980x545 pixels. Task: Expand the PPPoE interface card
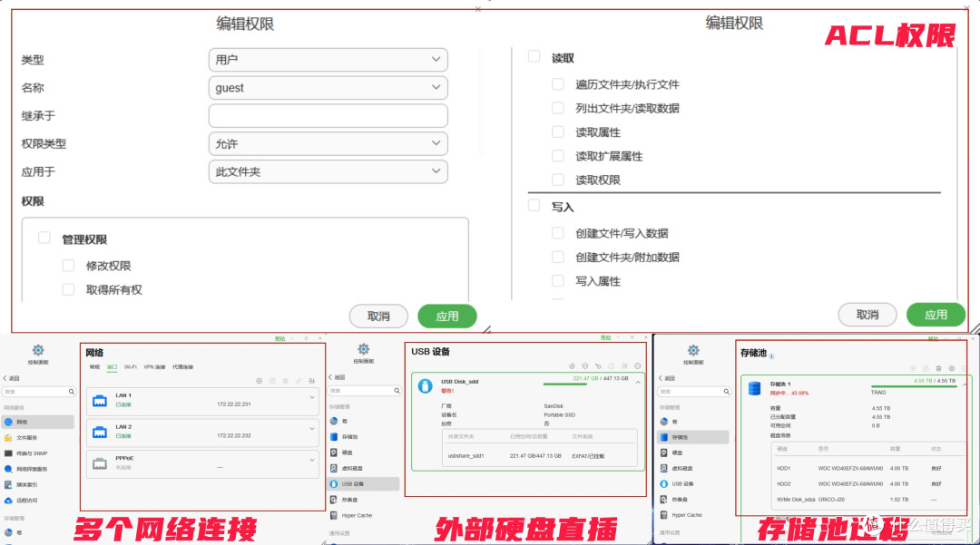[x=312, y=460]
